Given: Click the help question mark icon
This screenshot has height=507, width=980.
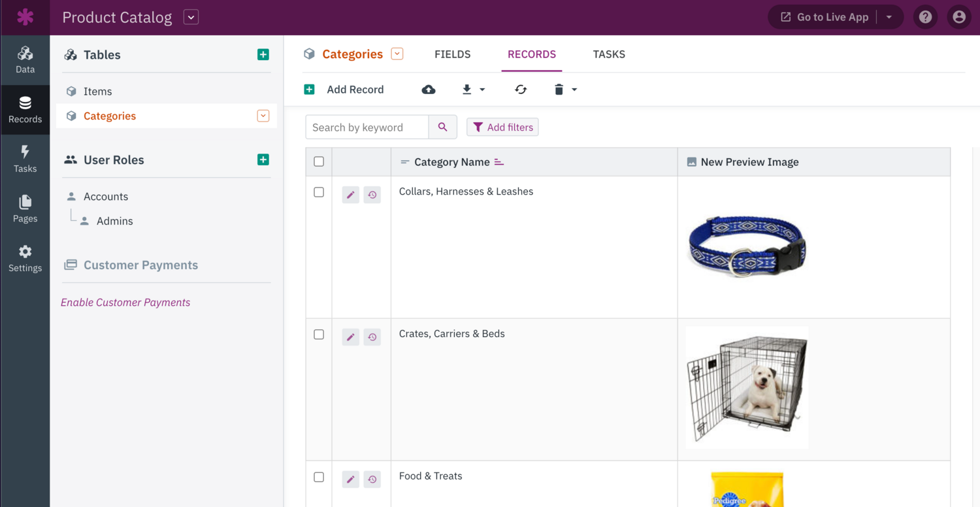Looking at the screenshot, I should (925, 17).
